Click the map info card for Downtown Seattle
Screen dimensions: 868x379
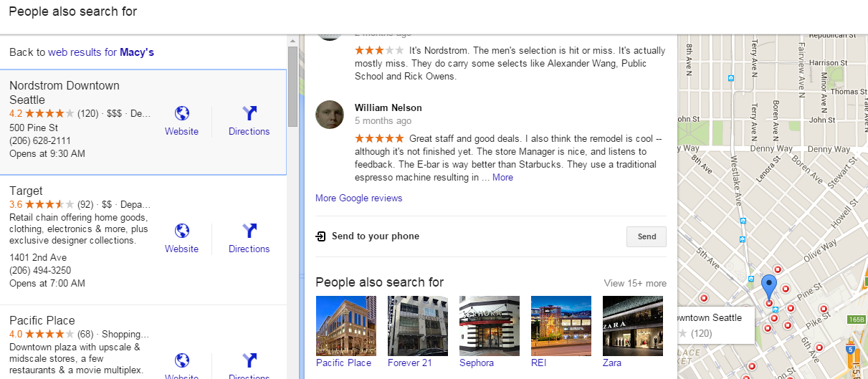point(717,325)
